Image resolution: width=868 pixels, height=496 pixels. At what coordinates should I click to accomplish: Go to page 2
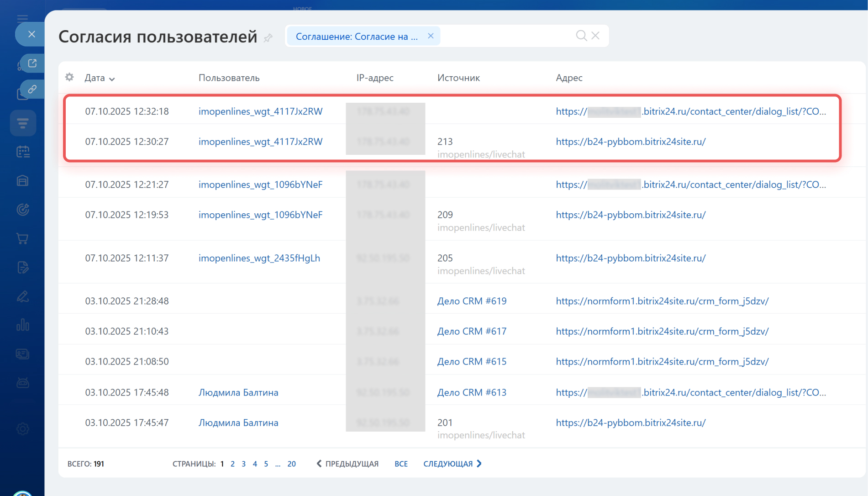pos(232,464)
